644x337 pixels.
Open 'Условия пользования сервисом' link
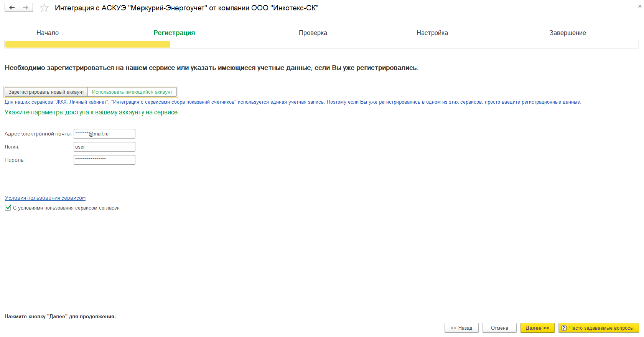(45, 198)
